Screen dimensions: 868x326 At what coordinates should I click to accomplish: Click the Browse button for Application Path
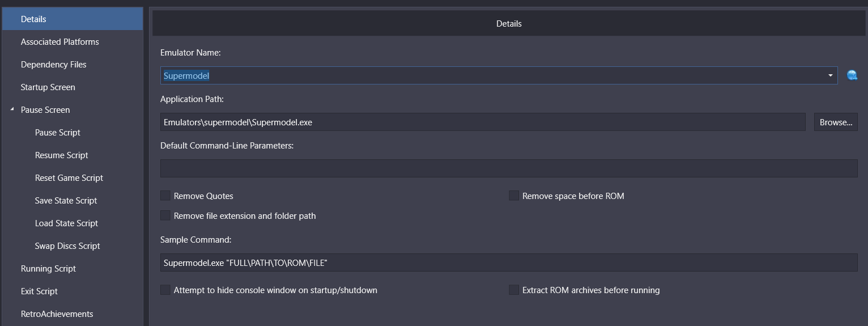pos(836,122)
